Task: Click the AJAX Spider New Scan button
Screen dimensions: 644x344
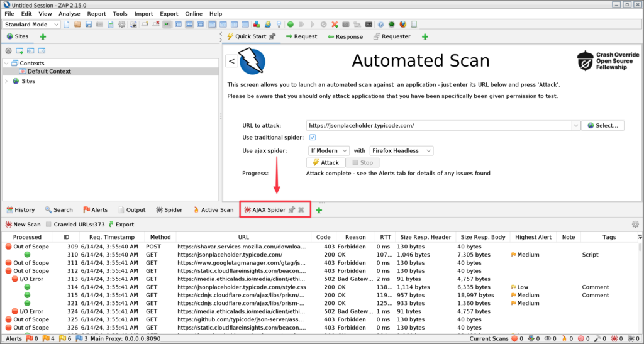Action: click(x=23, y=224)
